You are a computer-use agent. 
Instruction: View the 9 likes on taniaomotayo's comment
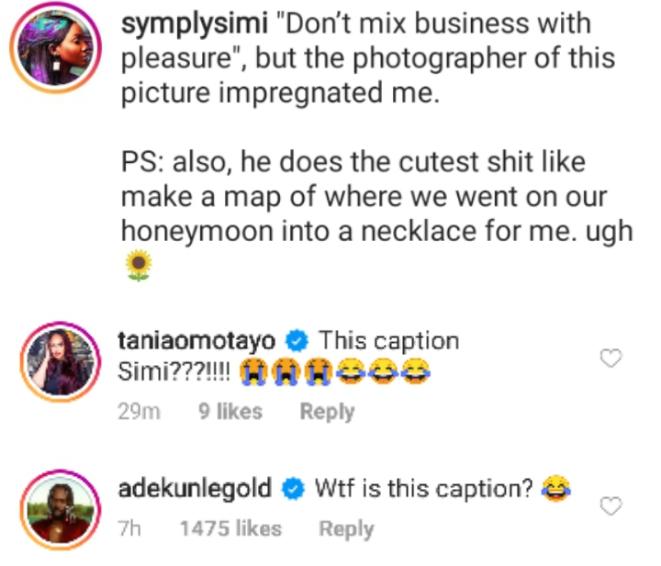point(230,411)
